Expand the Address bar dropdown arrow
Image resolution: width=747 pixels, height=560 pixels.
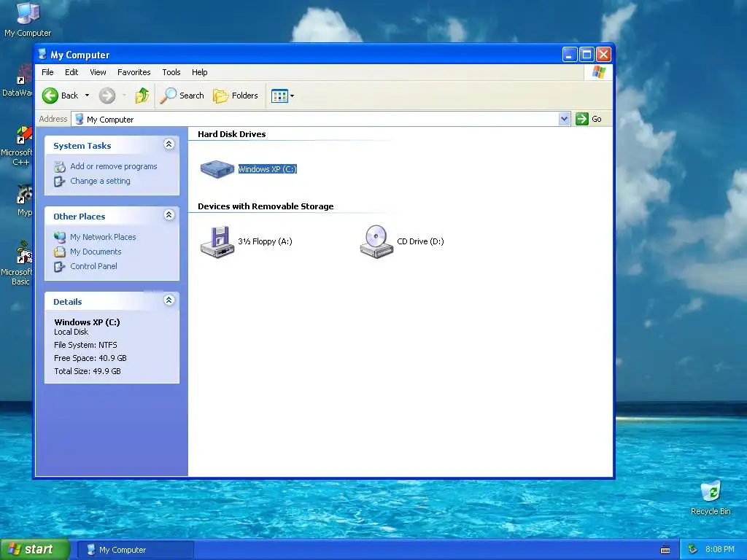point(565,119)
